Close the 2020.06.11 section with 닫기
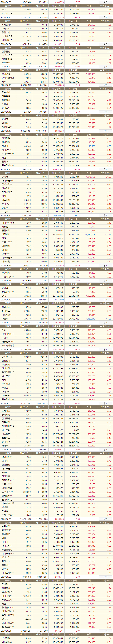Image resolution: width=113 pixels, height=644 pixels. pos(106,281)
